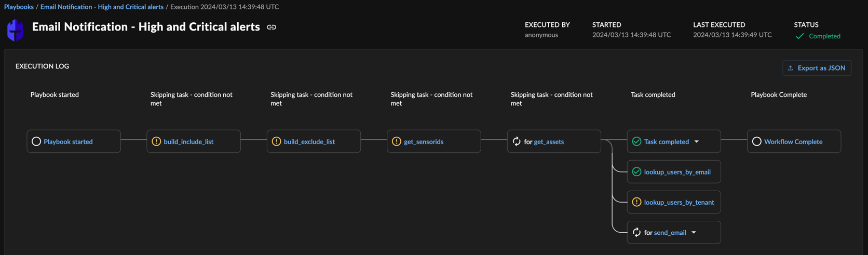Click the purple shield app logo
The width and height of the screenshot is (868, 255).
coord(16,30)
